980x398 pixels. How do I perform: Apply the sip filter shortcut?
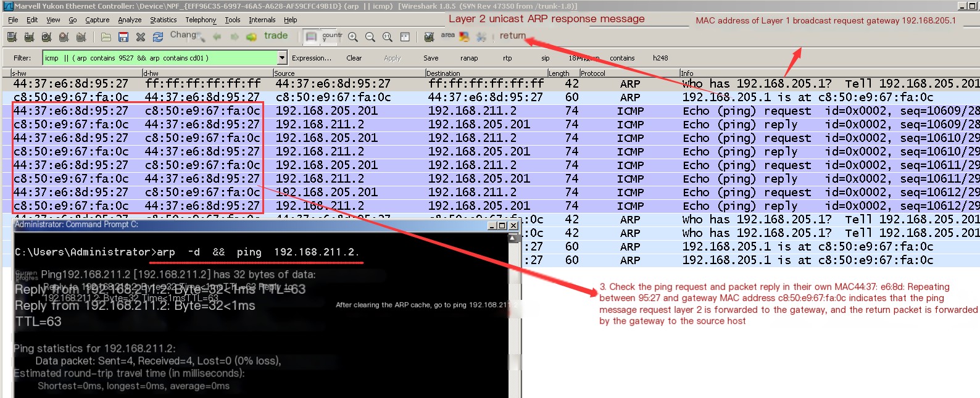(x=546, y=58)
